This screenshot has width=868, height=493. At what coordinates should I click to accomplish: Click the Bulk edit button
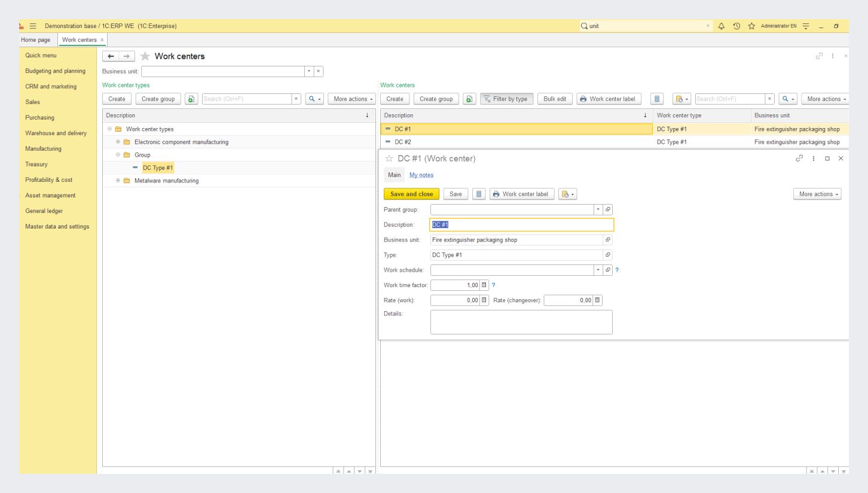coord(555,99)
